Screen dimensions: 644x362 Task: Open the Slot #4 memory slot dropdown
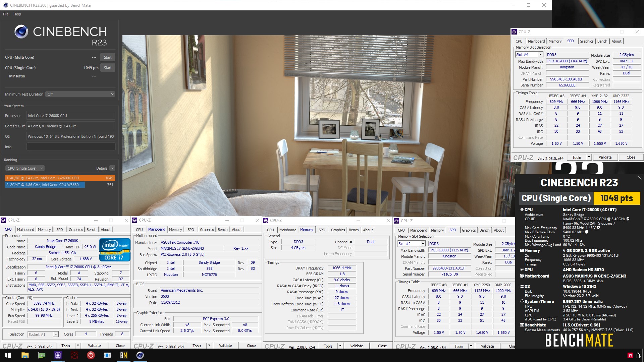coord(540,55)
